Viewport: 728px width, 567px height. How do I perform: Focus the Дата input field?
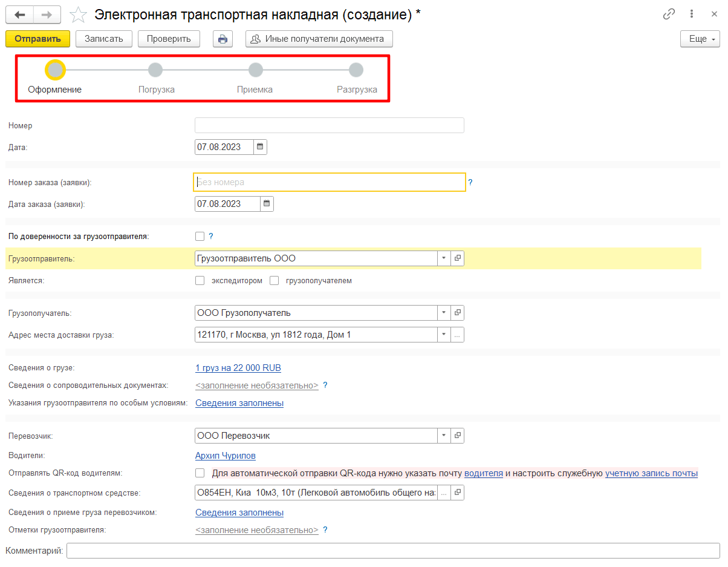point(224,147)
